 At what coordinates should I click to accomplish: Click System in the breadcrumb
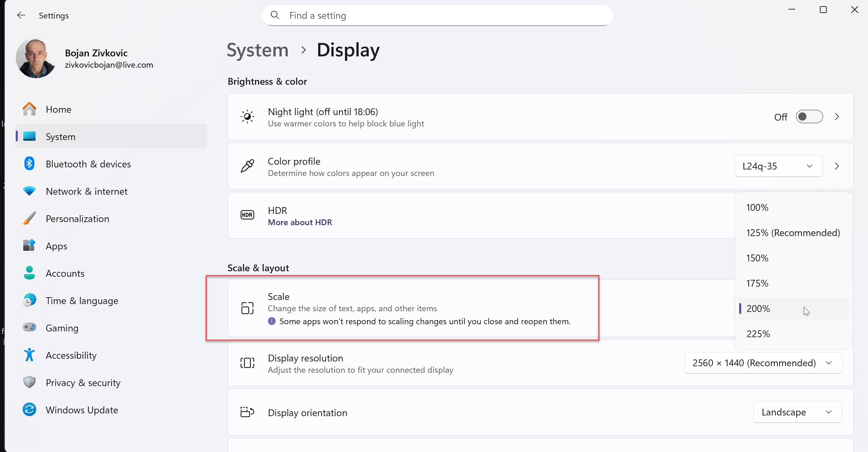pyautogui.click(x=258, y=50)
